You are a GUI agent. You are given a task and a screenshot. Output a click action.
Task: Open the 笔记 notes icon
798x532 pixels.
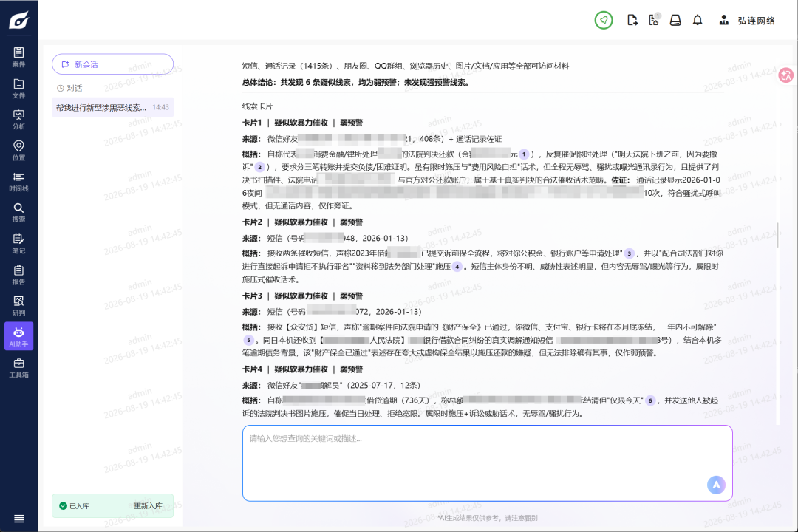click(x=18, y=243)
